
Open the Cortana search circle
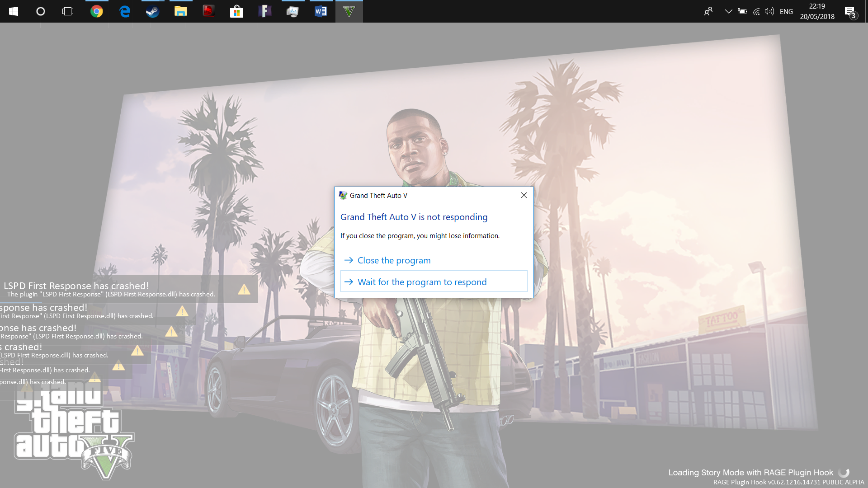pyautogui.click(x=41, y=11)
